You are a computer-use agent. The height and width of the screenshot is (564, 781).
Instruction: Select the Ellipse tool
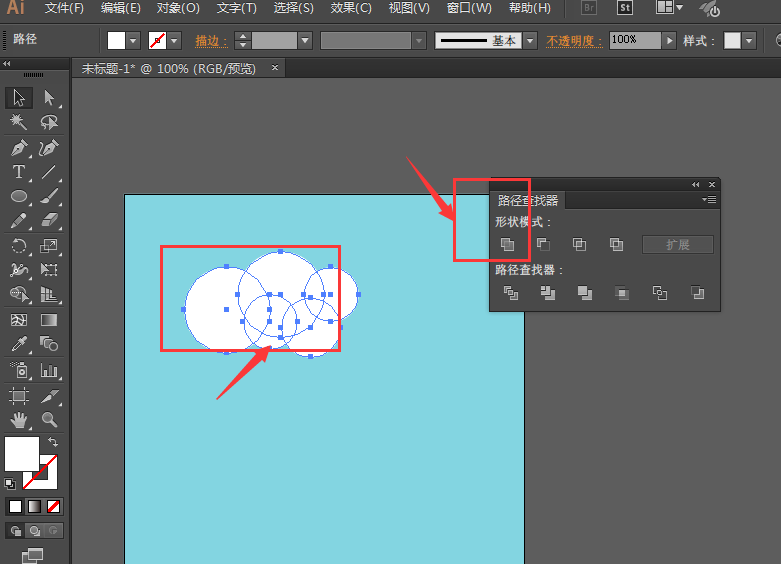(x=19, y=196)
